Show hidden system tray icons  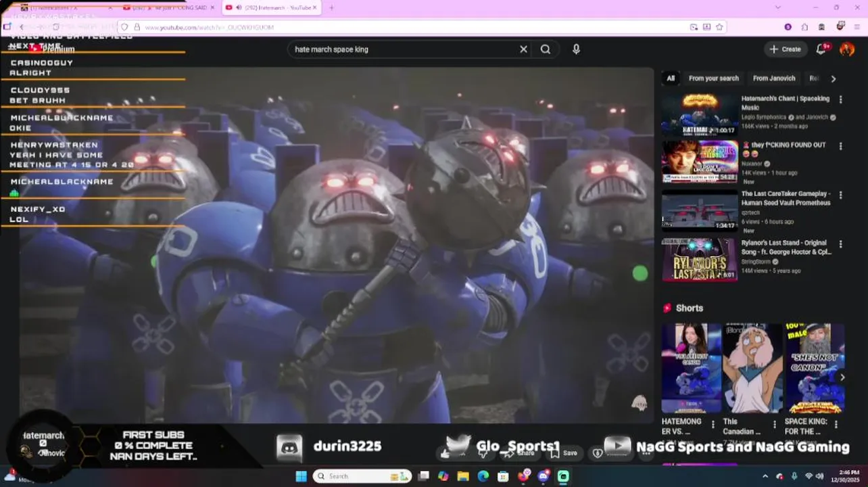pyautogui.click(x=765, y=476)
